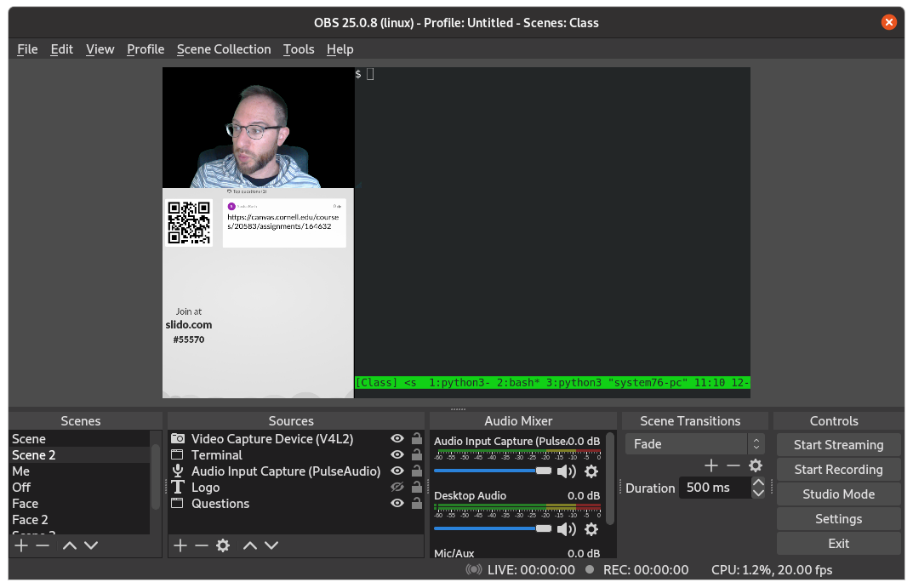This screenshot has height=588, width=913.
Task: Open the Tools menu
Action: tap(299, 49)
